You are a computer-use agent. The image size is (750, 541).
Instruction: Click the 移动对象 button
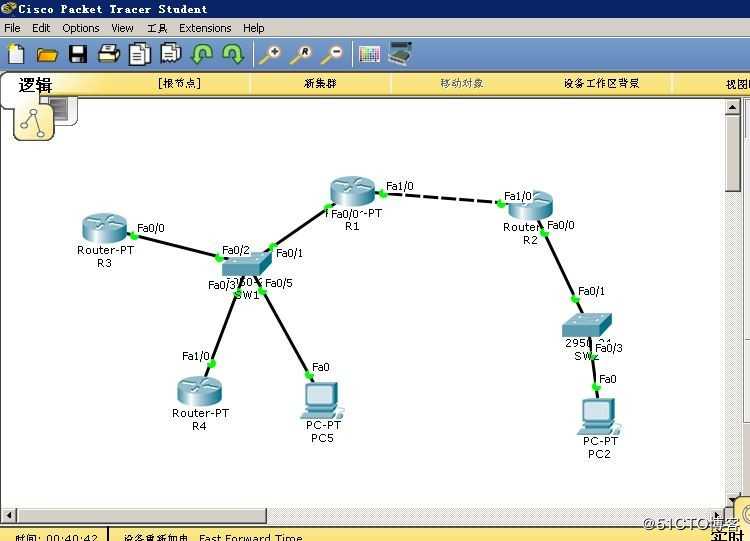[462, 83]
